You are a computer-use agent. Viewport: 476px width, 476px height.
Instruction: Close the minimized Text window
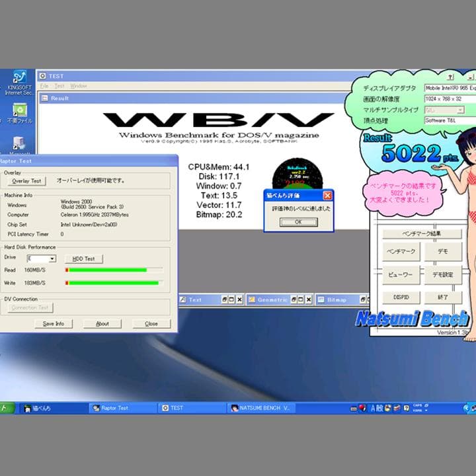(x=239, y=299)
